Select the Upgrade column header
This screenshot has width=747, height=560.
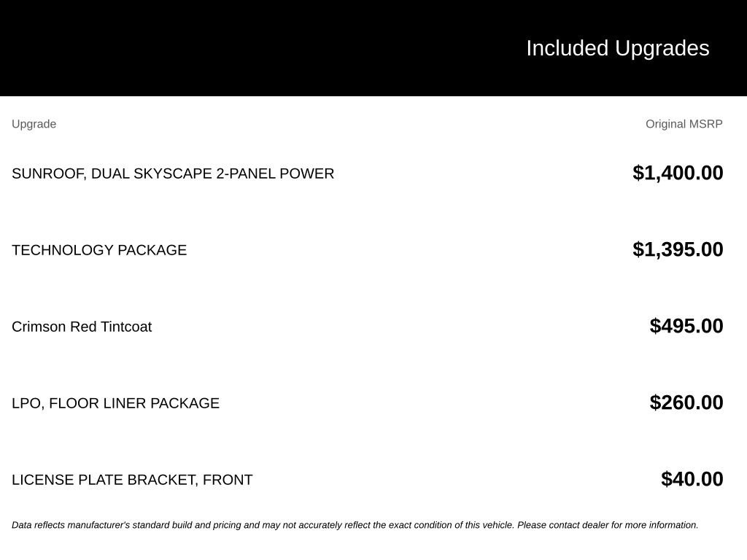[34, 124]
